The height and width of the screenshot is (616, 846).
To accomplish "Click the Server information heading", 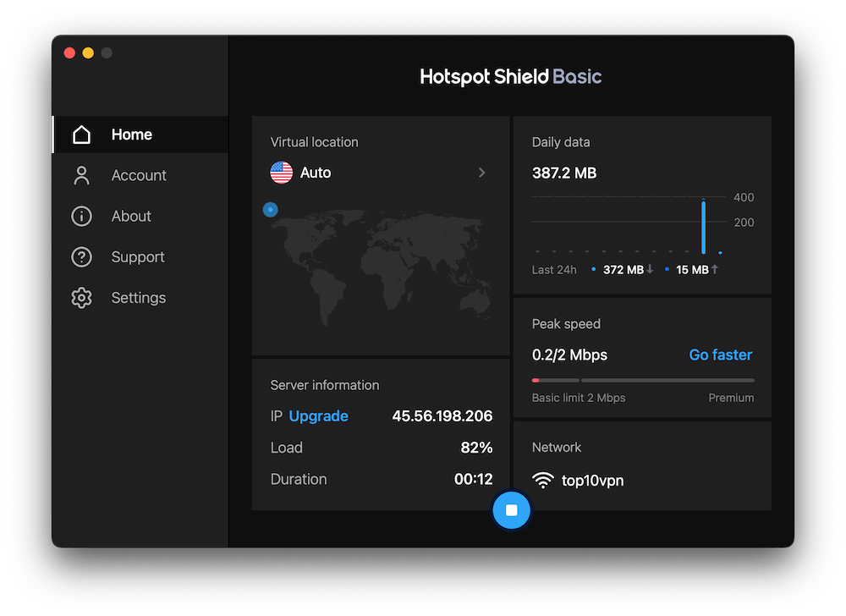I will click(x=325, y=385).
